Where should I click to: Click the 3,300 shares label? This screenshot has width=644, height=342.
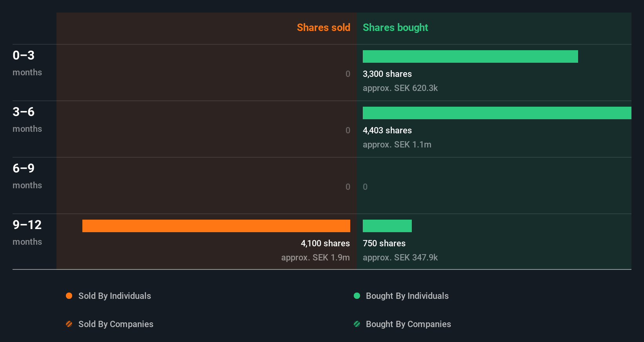(x=387, y=74)
